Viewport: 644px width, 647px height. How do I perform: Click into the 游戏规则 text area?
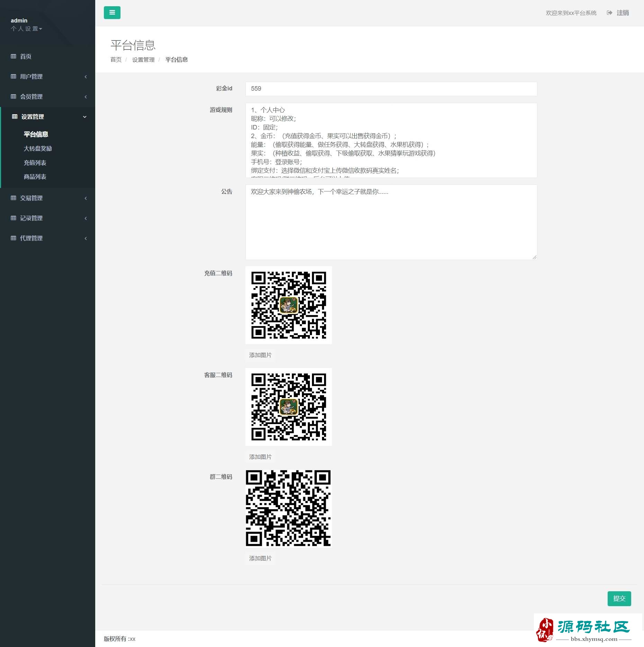tap(391, 140)
